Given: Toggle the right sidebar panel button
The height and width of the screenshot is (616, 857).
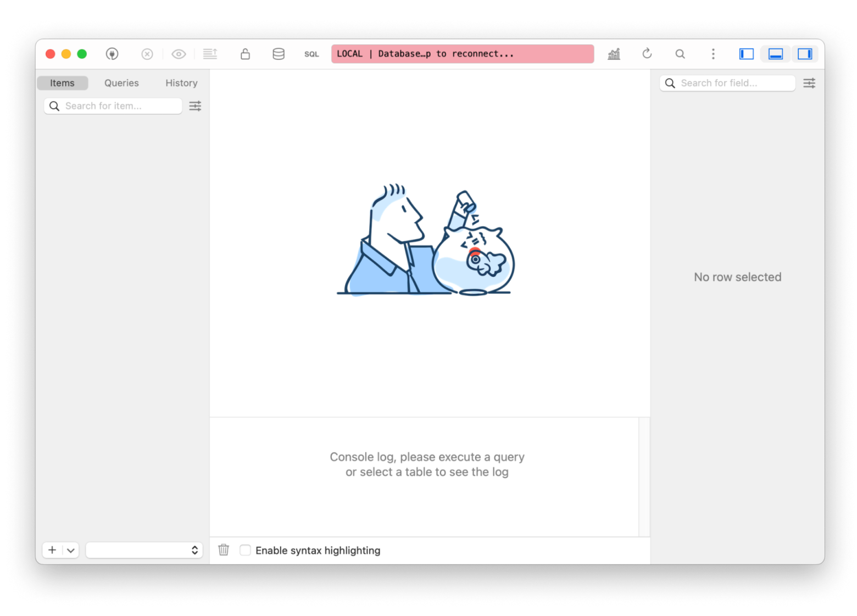Looking at the screenshot, I should tap(805, 54).
